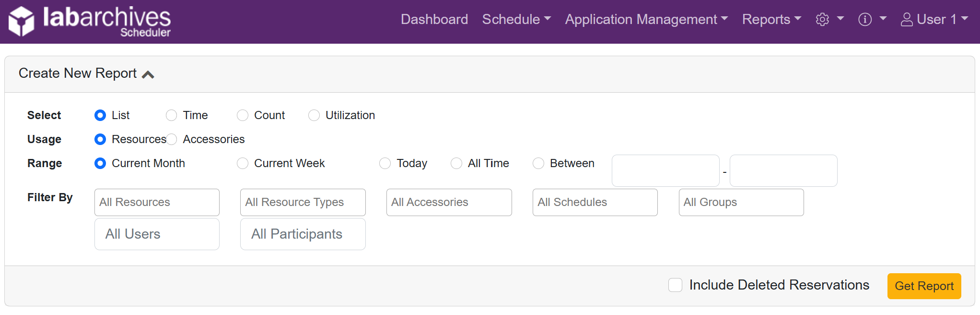Click the All Groups filter field
This screenshot has width=980, height=315.
click(x=741, y=202)
